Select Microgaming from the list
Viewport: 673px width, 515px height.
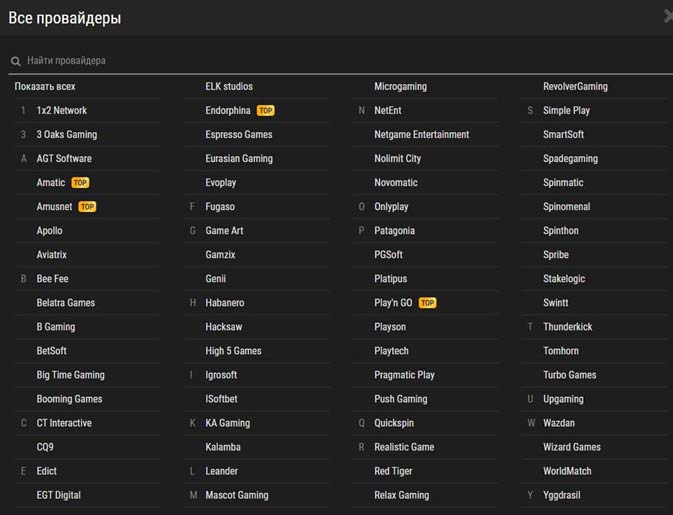point(400,87)
